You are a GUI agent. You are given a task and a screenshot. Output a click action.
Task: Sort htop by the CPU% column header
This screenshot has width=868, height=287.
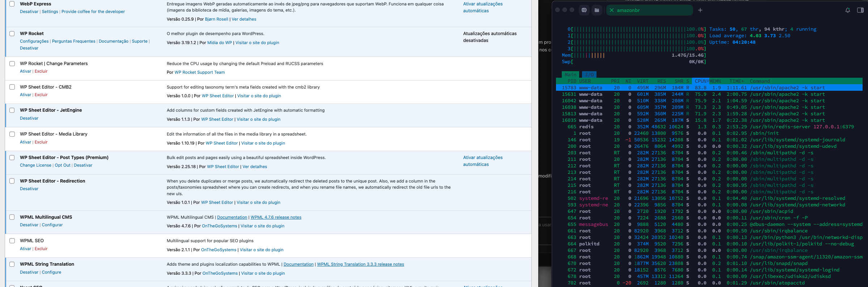click(701, 81)
